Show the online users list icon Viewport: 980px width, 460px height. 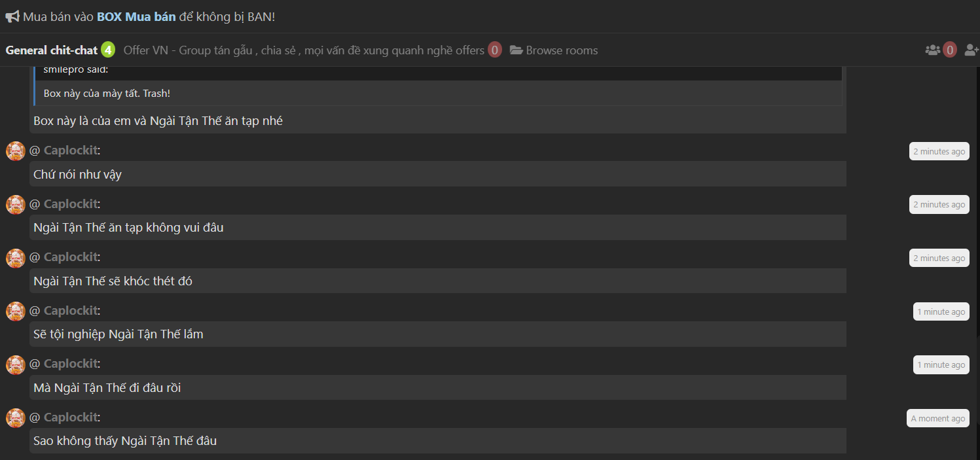(932, 50)
